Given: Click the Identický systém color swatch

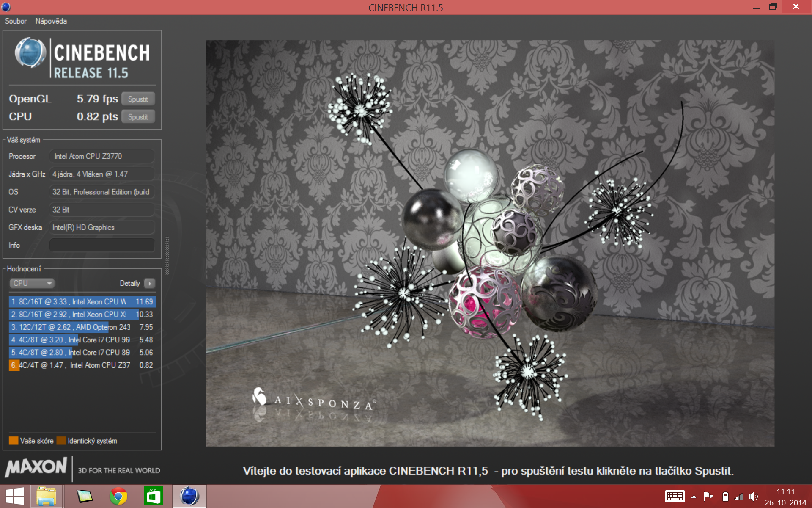Looking at the screenshot, I should [x=61, y=440].
